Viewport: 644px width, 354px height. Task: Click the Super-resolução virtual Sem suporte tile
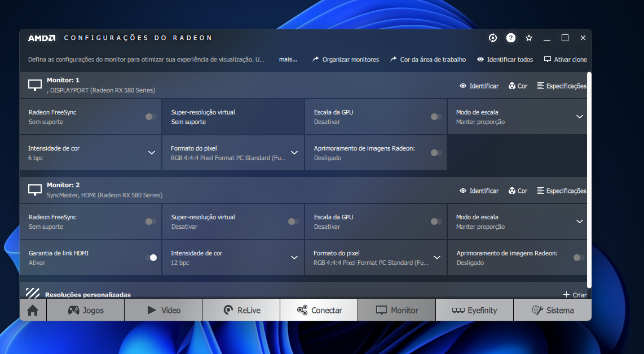pyautogui.click(x=233, y=117)
